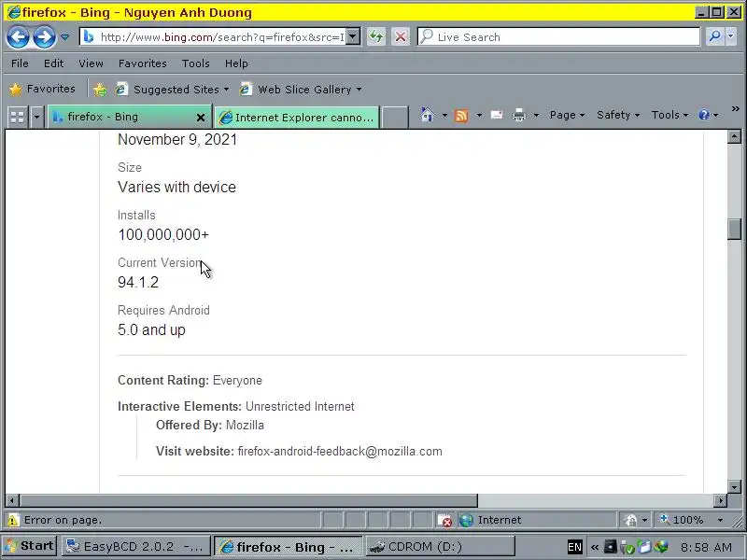Click the vertical scrollbar down arrow
This screenshot has height=560, width=747.
click(734, 486)
